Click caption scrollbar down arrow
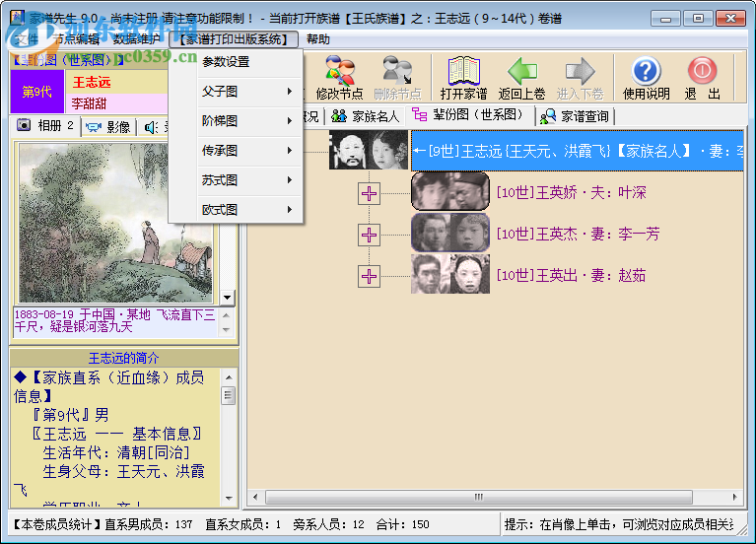Viewport: 756px width, 544px height. pos(226,330)
